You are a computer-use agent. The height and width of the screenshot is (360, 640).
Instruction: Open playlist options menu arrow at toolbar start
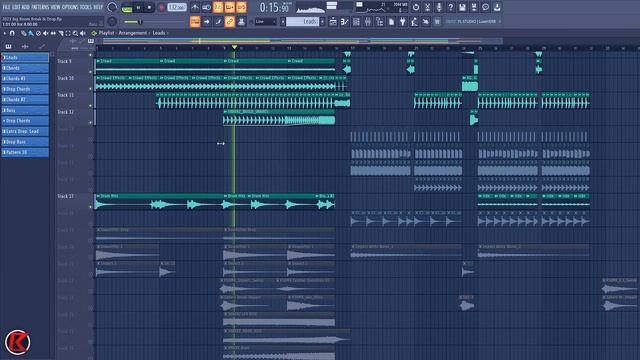click(4, 33)
